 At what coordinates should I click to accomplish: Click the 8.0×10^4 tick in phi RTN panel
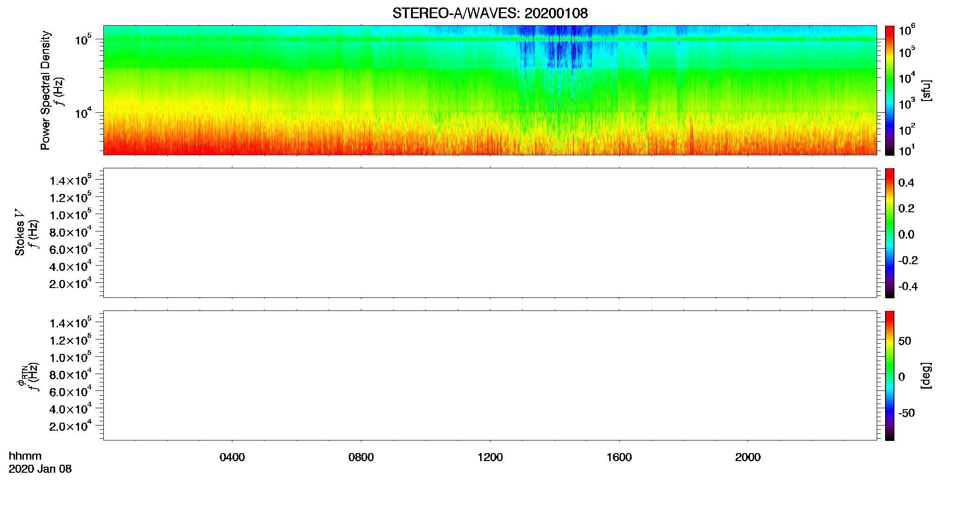[x=71, y=374]
